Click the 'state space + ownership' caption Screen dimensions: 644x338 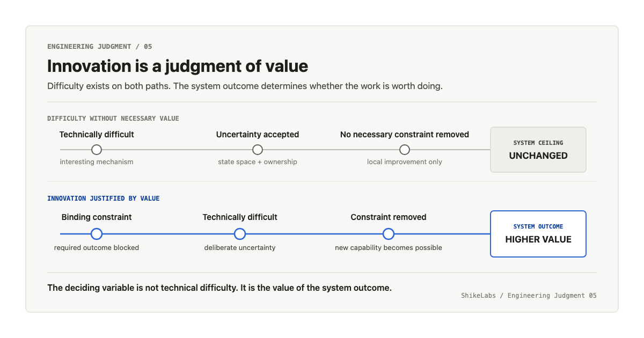click(x=258, y=162)
